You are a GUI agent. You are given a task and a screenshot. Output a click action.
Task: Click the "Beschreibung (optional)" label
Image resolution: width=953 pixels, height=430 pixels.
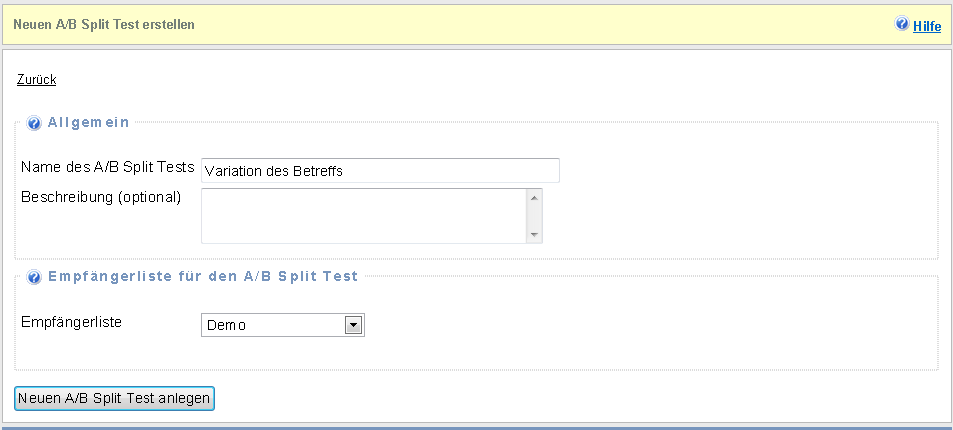pyautogui.click(x=101, y=196)
